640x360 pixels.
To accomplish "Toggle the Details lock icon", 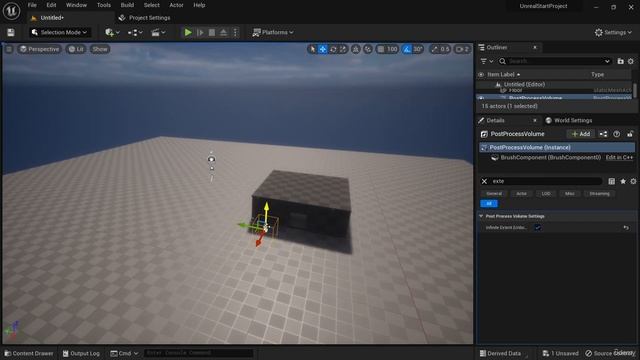I will [630, 134].
